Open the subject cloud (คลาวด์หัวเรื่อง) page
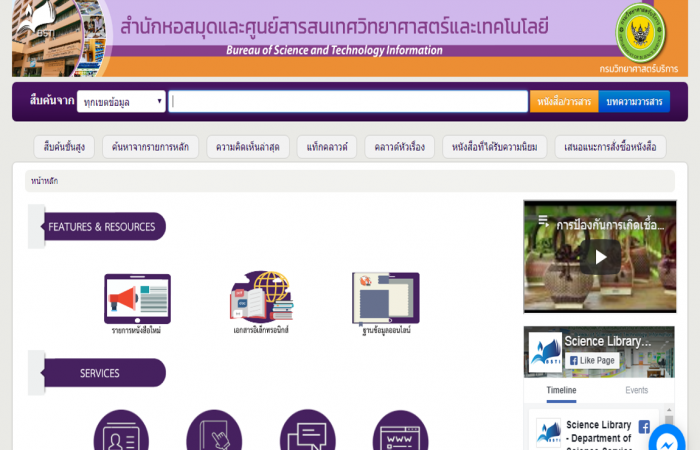Screen dimensions: 700x450 [400, 147]
